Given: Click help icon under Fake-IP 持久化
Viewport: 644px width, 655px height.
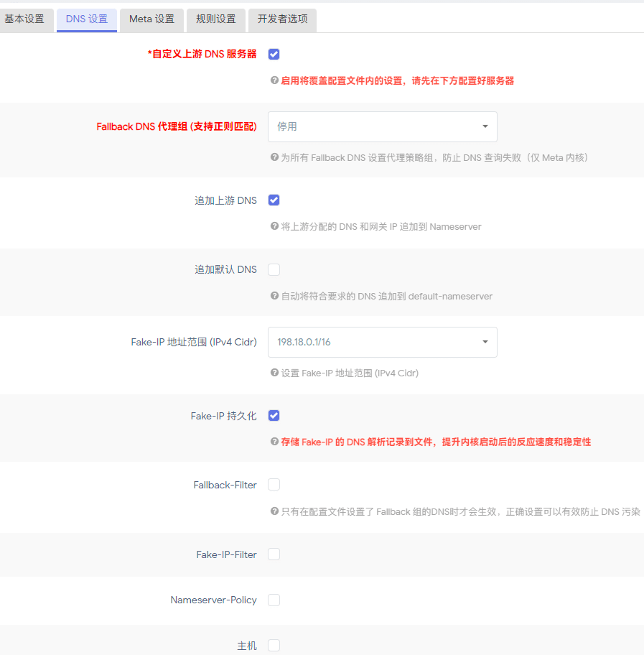Looking at the screenshot, I should click(274, 442).
